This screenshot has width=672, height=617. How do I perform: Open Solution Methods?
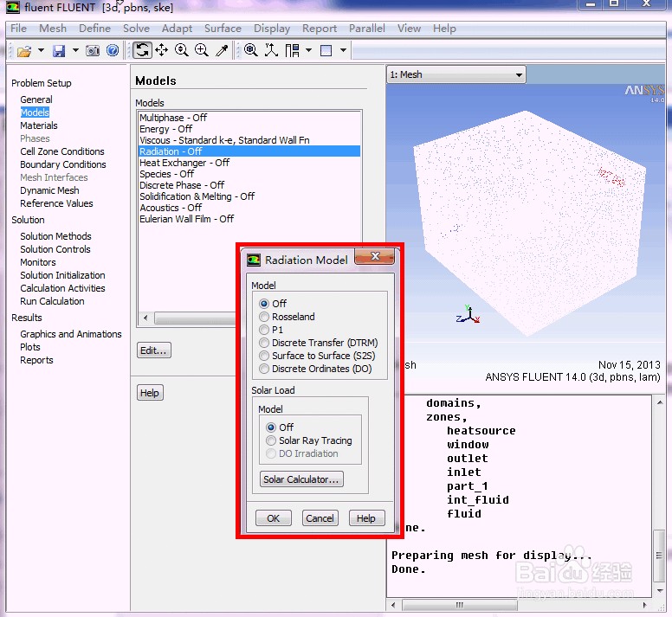click(x=55, y=236)
